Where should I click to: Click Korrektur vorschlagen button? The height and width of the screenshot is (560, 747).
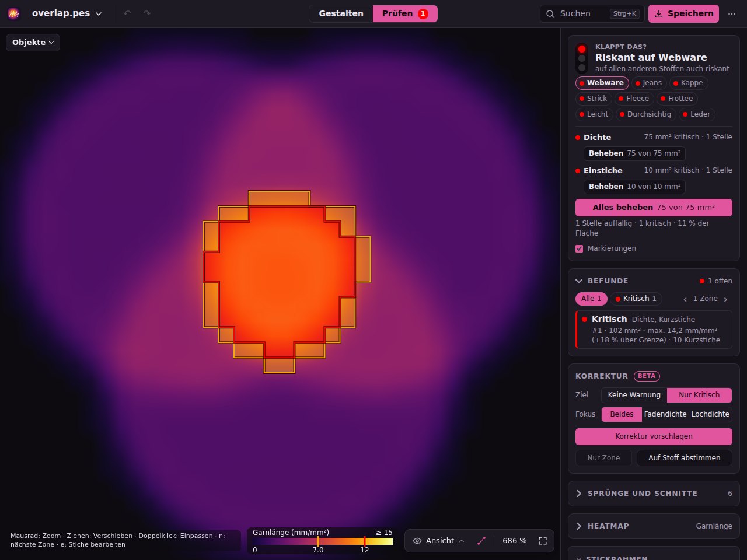pos(654,436)
